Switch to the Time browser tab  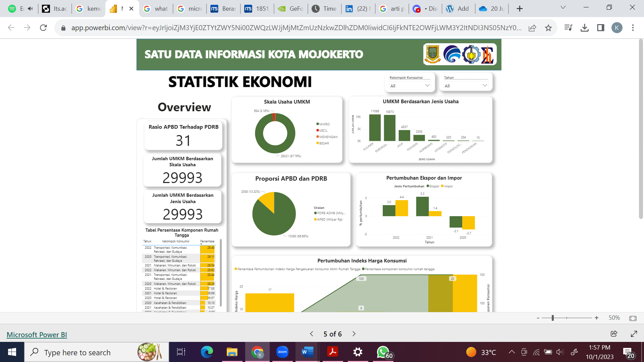[x=325, y=9]
